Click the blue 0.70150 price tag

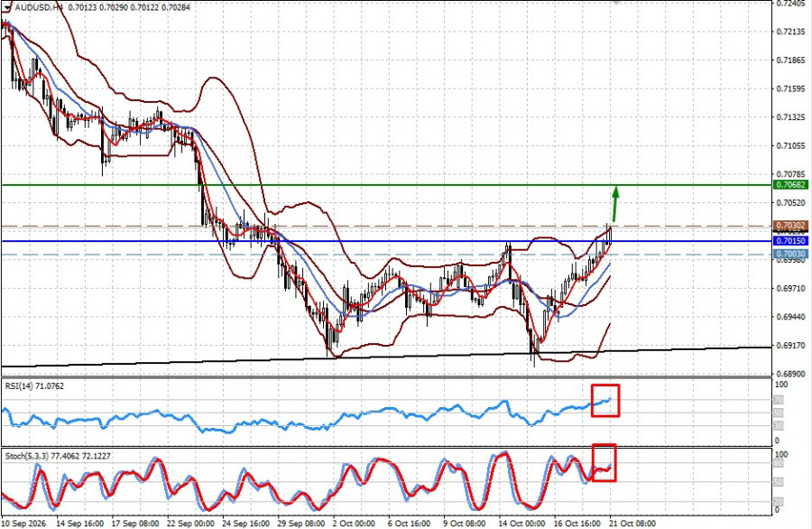pos(790,241)
